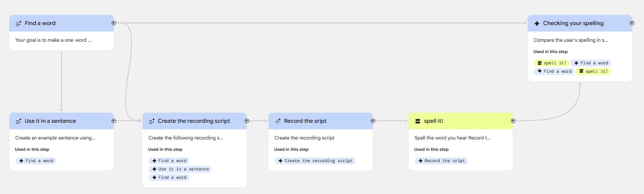The width and height of the screenshot is (644, 194).
Task: Click text icon in Use it in a sentence header
Action: point(18,121)
